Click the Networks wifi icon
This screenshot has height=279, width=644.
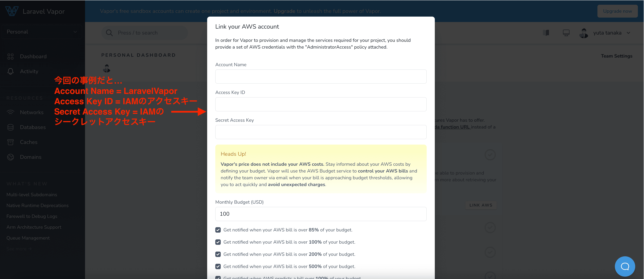click(11, 112)
